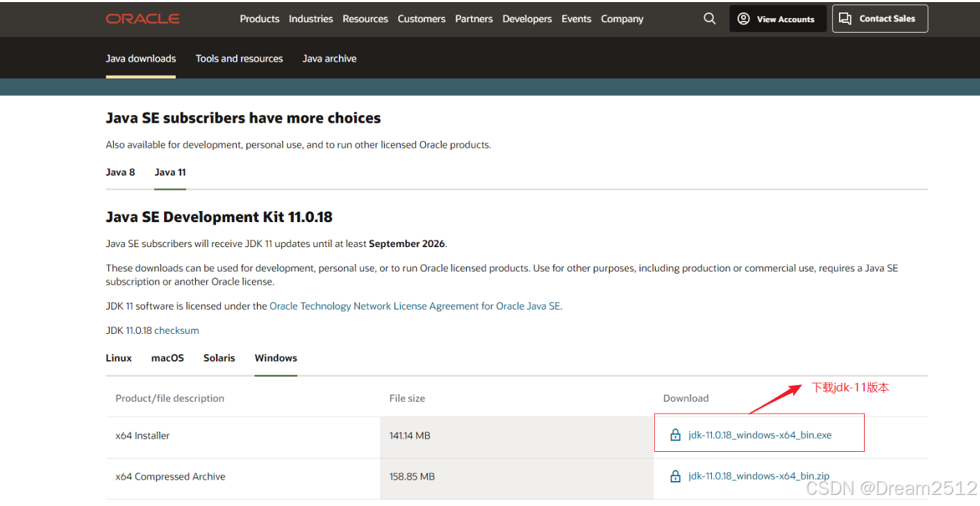Click the search magnifier icon
This screenshot has height=506, width=980.
click(709, 19)
